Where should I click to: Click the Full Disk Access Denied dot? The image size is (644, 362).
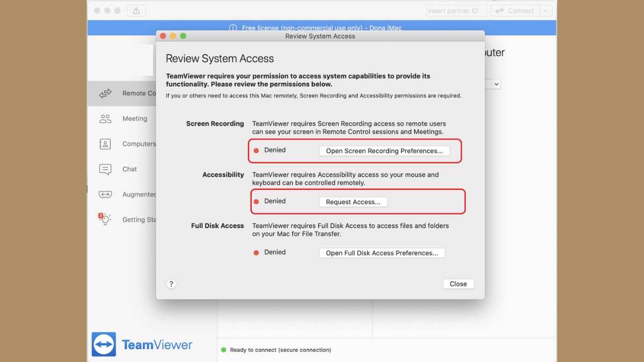coord(256,253)
